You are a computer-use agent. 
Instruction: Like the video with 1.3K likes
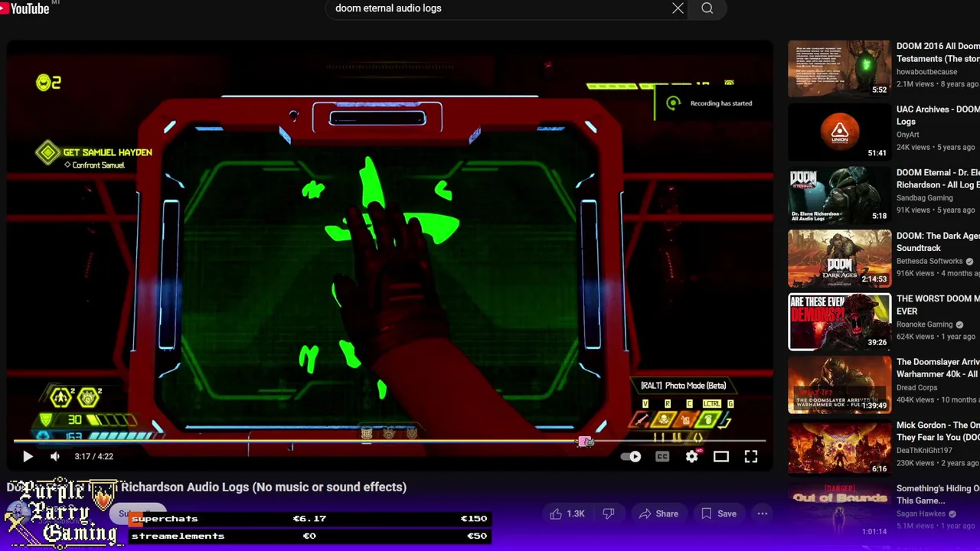(x=567, y=514)
